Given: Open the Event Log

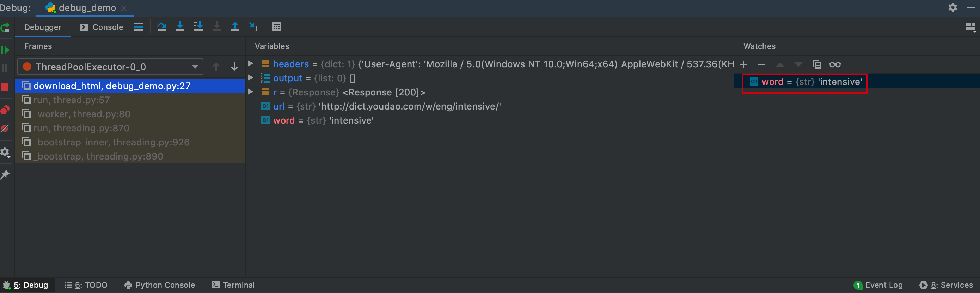Looking at the screenshot, I should 878,285.
